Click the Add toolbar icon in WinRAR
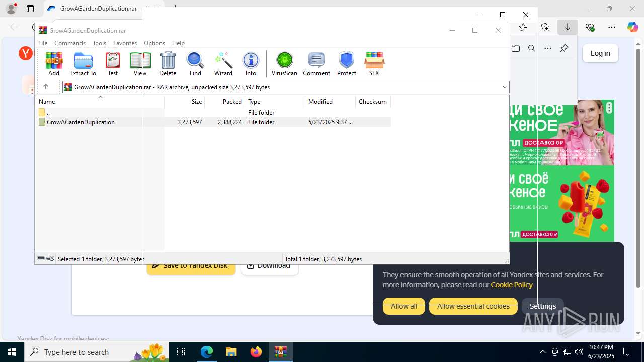Viewport: 644px width, 362px height. [54, 64]
